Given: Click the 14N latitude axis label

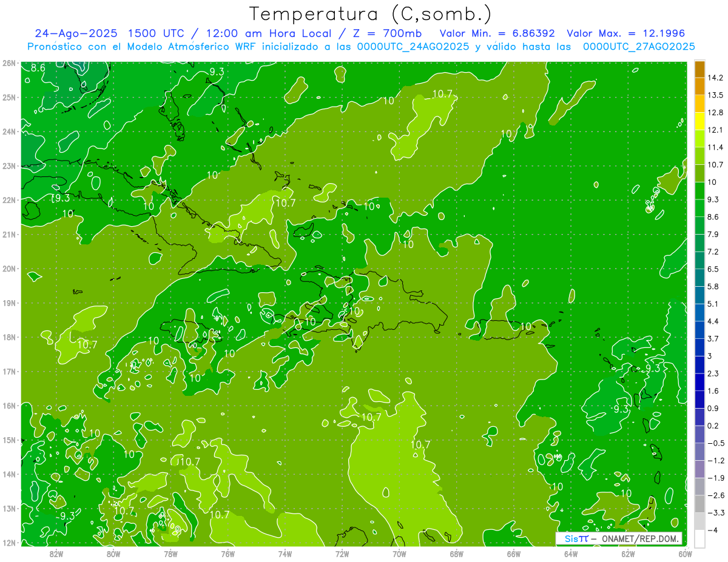Looking at the screenshot, I should point(9,474).
